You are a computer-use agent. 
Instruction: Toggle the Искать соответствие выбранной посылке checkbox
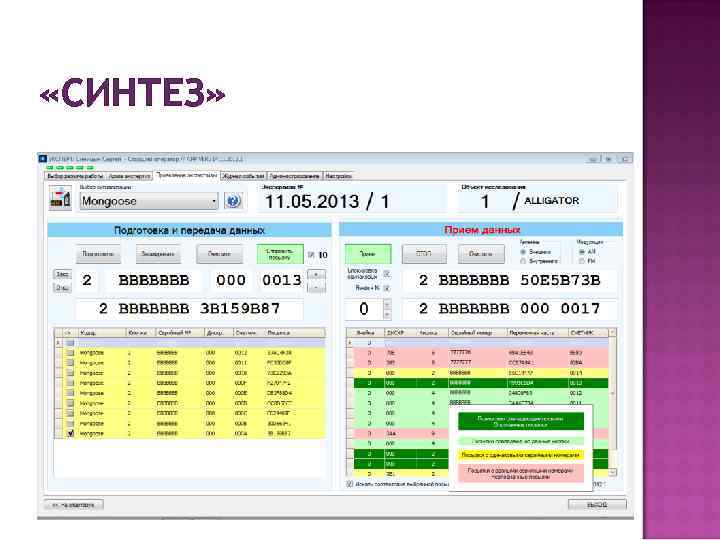350,484
